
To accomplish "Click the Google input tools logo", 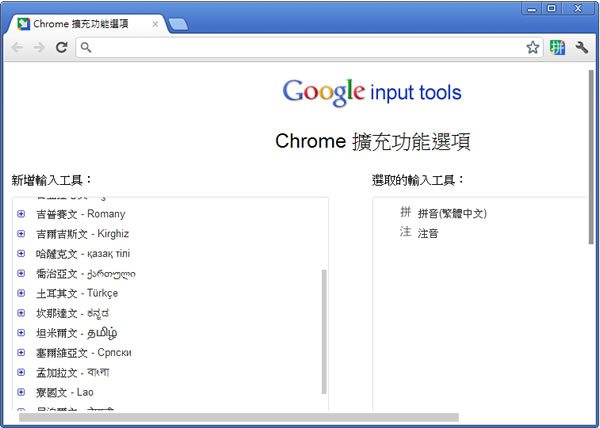I will tap(372, 92).
